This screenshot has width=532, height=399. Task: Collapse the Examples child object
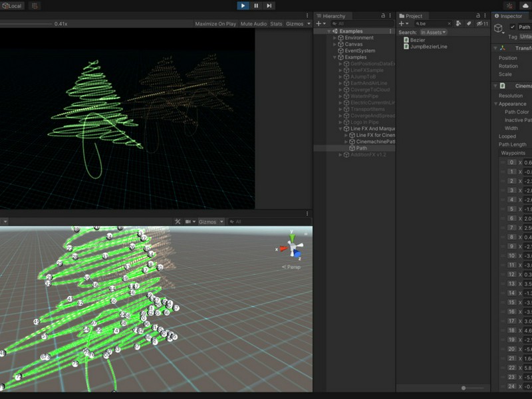(x=334, y=57)
